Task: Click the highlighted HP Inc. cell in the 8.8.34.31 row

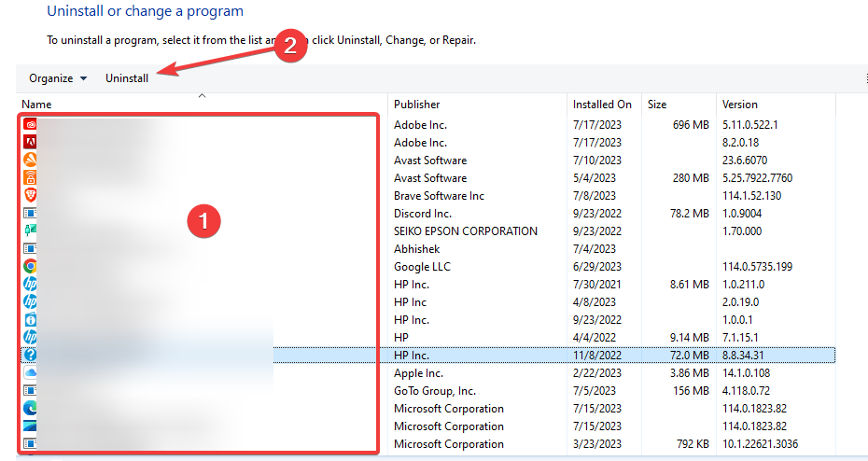Action: [x=412, y=355]
